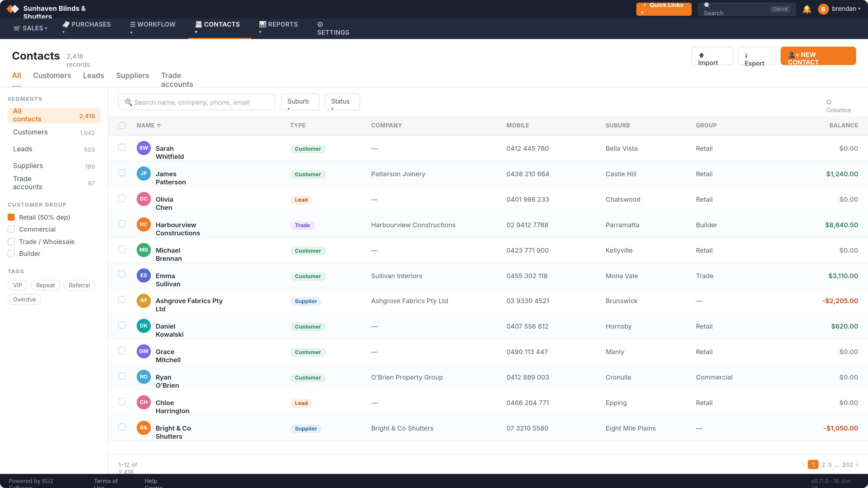Click Ryan O'Brien's RO avatar

click(143, 377)
